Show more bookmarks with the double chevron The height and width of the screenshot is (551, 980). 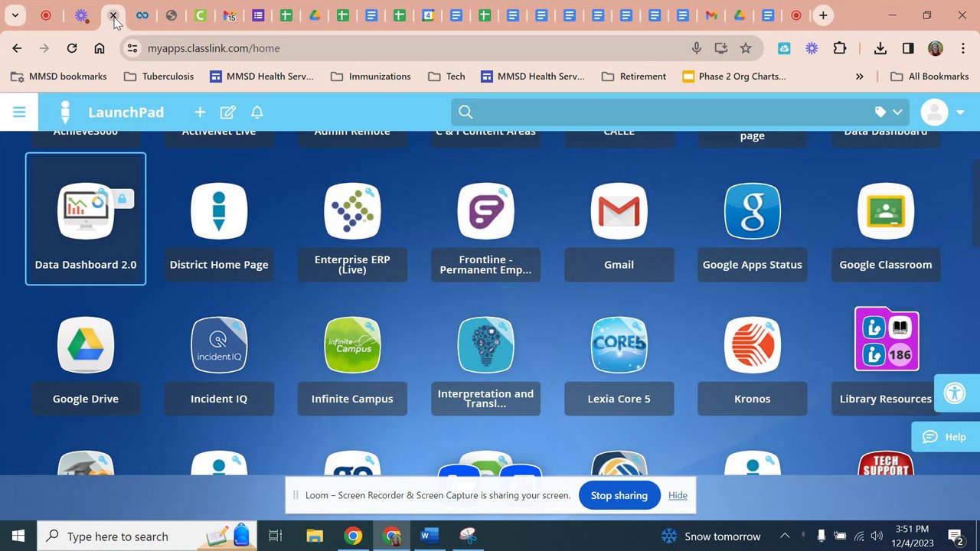coord(859,77)
